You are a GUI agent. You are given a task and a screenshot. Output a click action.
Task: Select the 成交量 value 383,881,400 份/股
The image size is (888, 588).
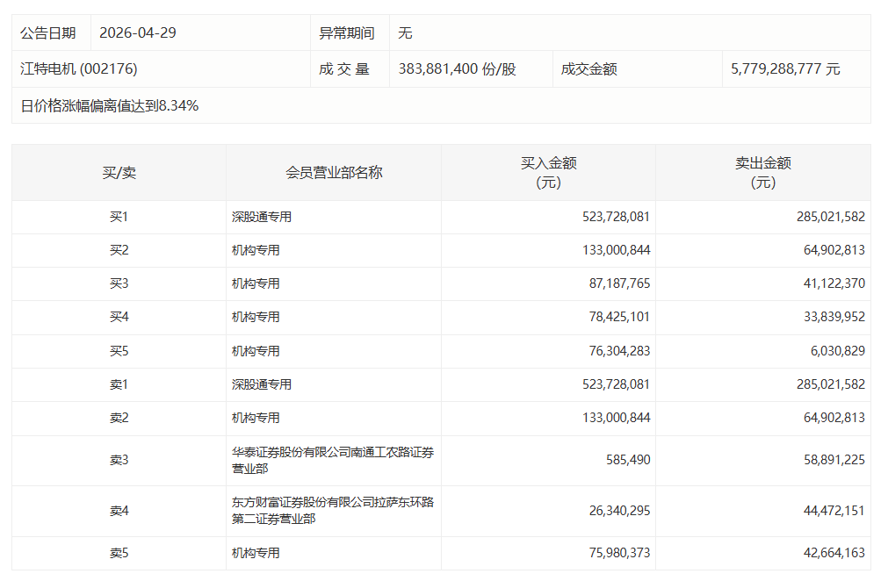pyautogui.click(x=457, y=68)
